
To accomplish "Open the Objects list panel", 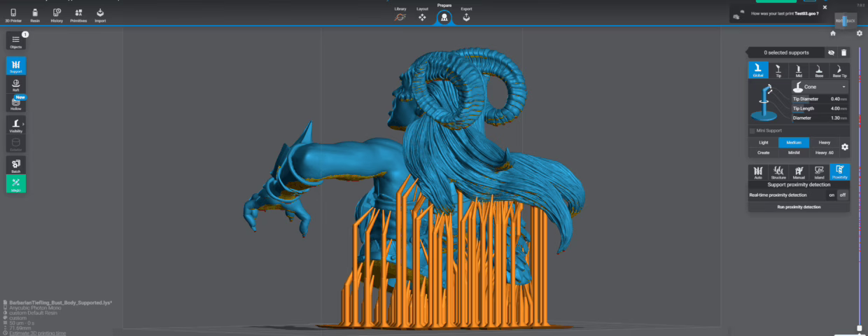I will click(x=15, y=41).
